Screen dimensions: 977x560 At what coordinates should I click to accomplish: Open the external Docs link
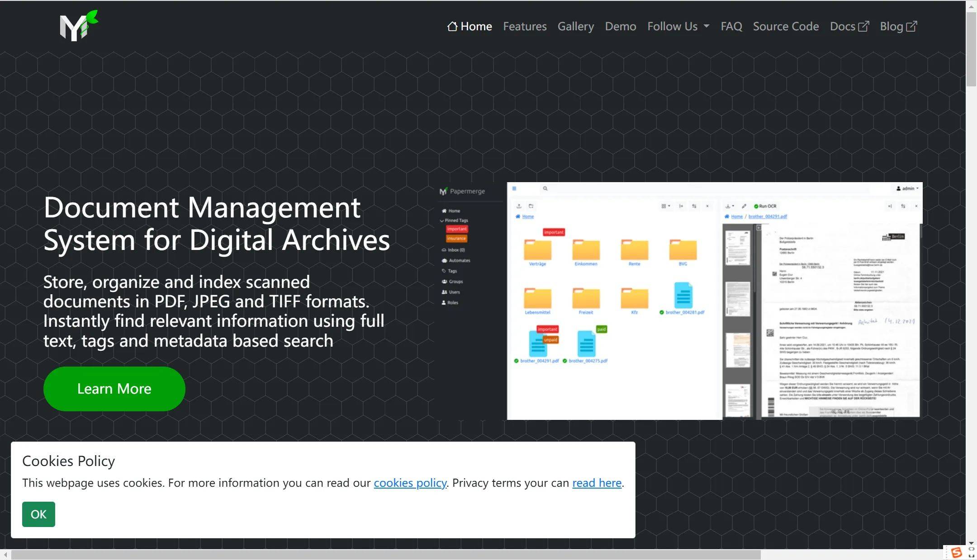click(x=849, y=26)
